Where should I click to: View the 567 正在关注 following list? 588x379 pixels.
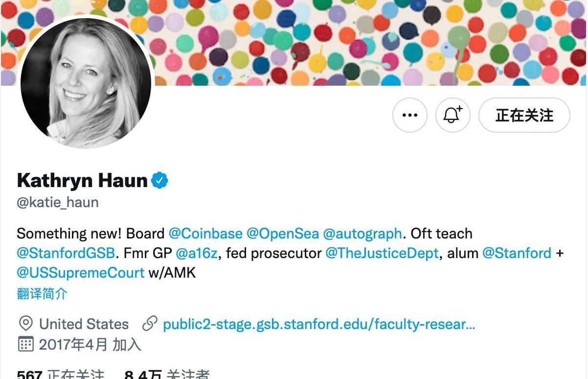pyautogui.click(x=61, y=375)
